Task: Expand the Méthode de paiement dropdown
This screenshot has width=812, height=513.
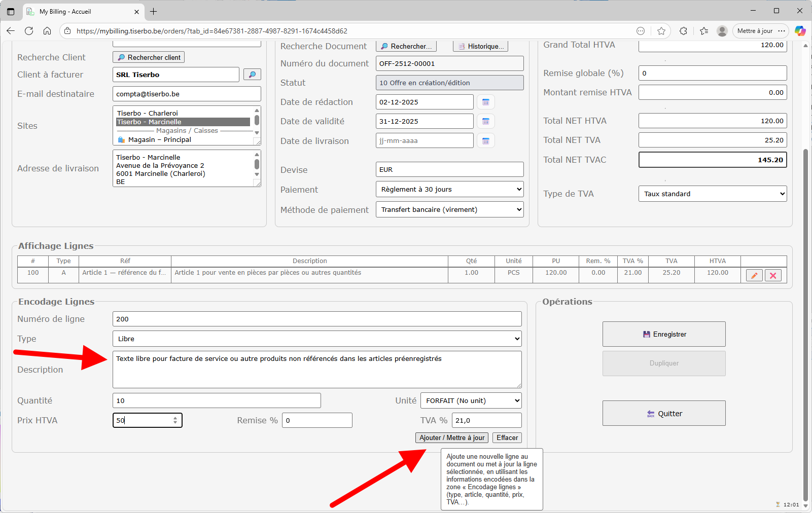Action: (449, 209)
